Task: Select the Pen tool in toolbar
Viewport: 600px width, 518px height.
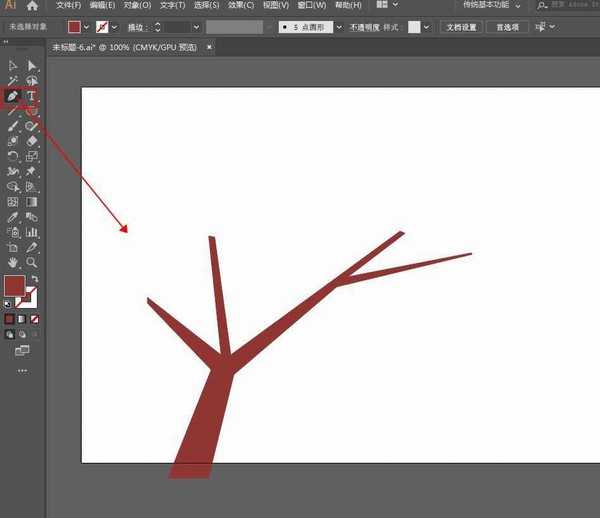Action: [13, 97]
